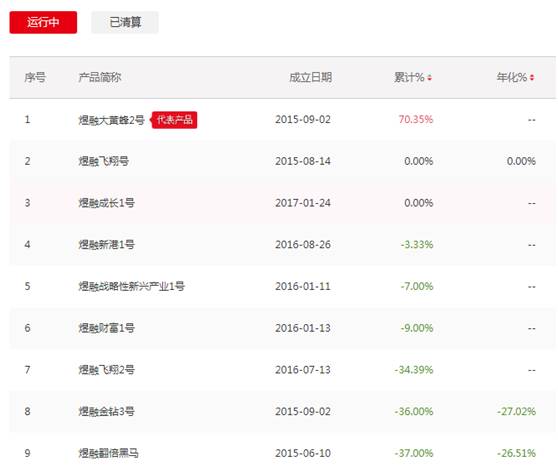Viewport: 558px width, 468px height.
Task: Select the date 2016-01-11
Action: tap(303, 286)
